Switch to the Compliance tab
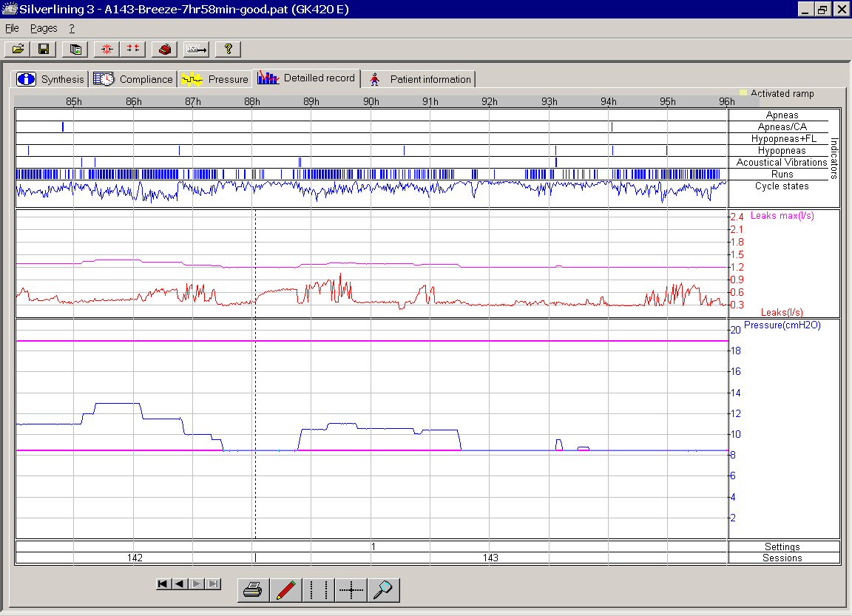 tap(134, 79)
